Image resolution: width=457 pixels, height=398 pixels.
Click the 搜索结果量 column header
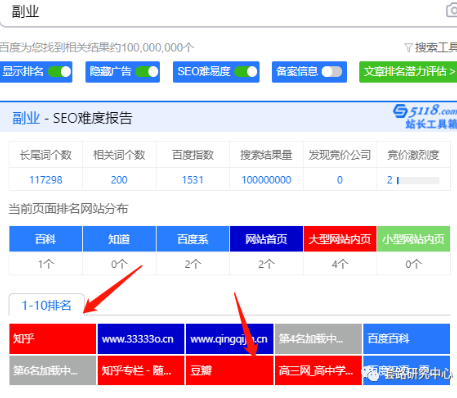266,155
